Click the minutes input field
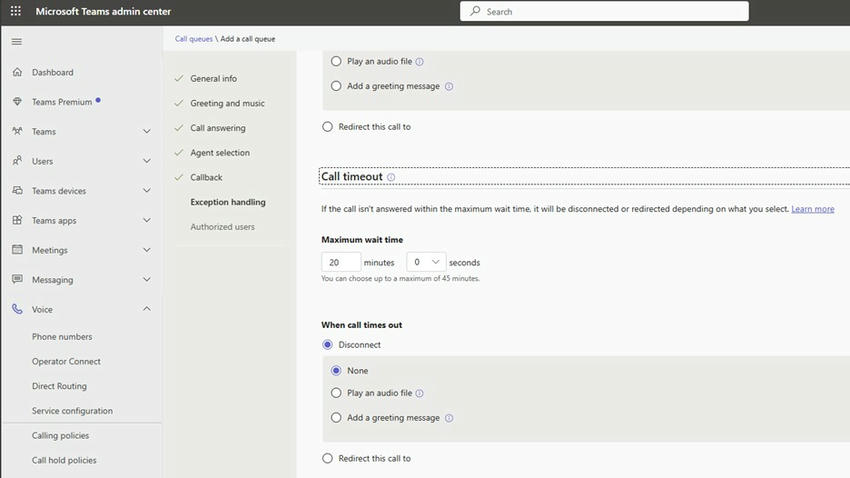 [x=340, y=262]
